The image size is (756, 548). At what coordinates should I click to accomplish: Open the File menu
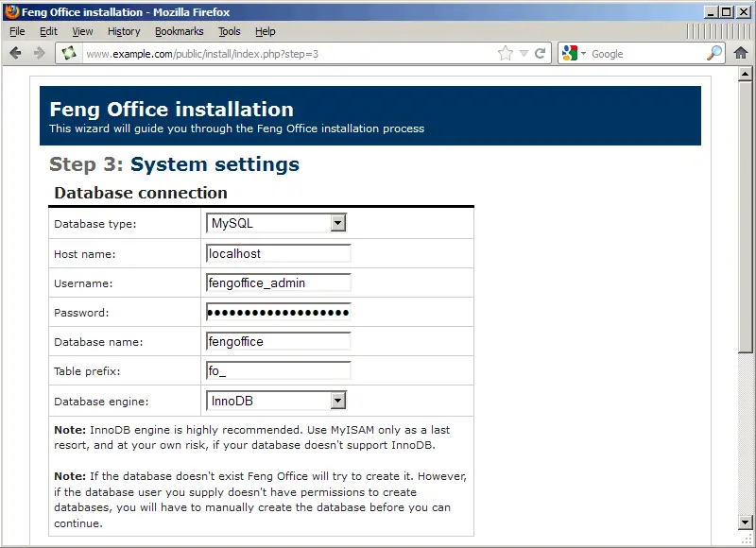(x=17, y=31)
